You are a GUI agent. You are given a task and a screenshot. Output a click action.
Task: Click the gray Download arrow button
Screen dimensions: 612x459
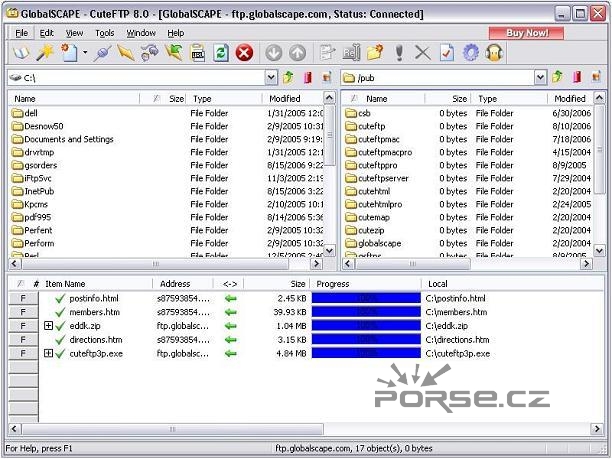pyautogui.click(x=274, y=53)
